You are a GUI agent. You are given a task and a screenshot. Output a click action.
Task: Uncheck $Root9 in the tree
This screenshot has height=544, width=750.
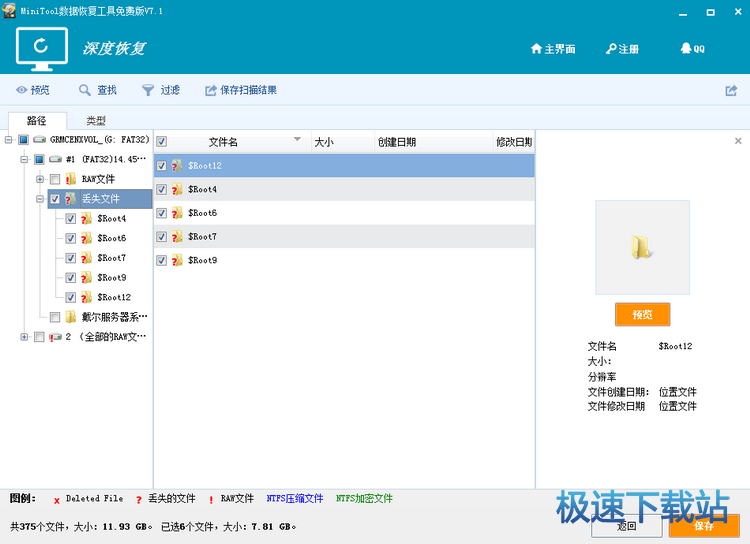pyautogui.click(x=71, y=278)
